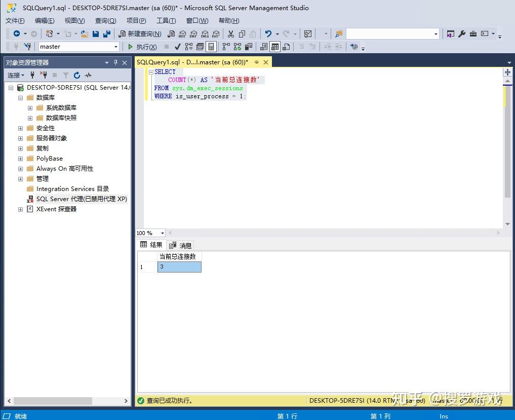Select Results to Text option

pos(264,47)
